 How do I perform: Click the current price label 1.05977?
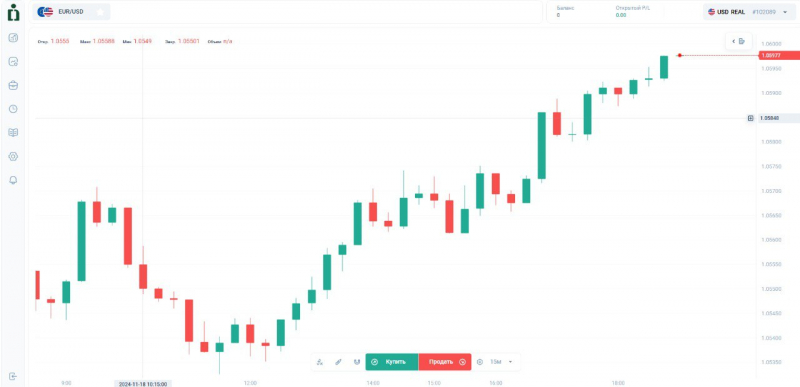click(x=779, y=55)
